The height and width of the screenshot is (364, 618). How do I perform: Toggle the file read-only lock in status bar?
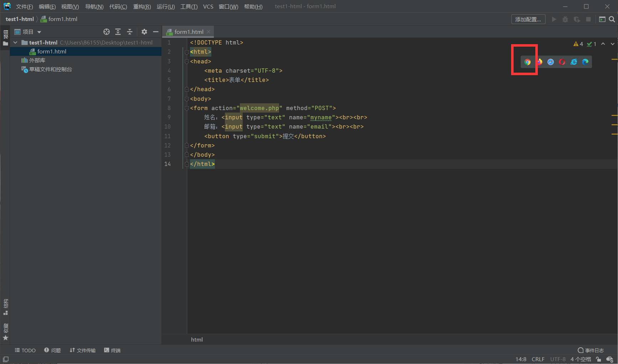pyautogui.click(x=598, y=359)
